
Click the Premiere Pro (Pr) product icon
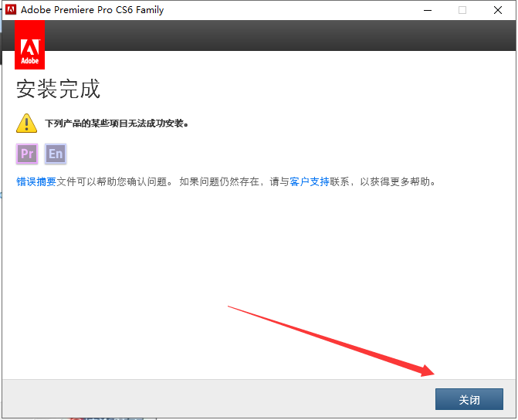tap(27, 154)
